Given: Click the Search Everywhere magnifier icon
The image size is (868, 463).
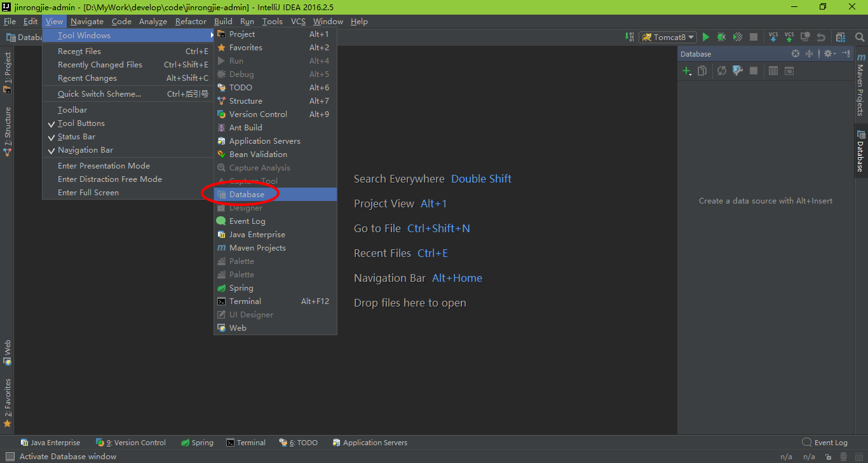Looking at the screenshot, I should [860, 38].
